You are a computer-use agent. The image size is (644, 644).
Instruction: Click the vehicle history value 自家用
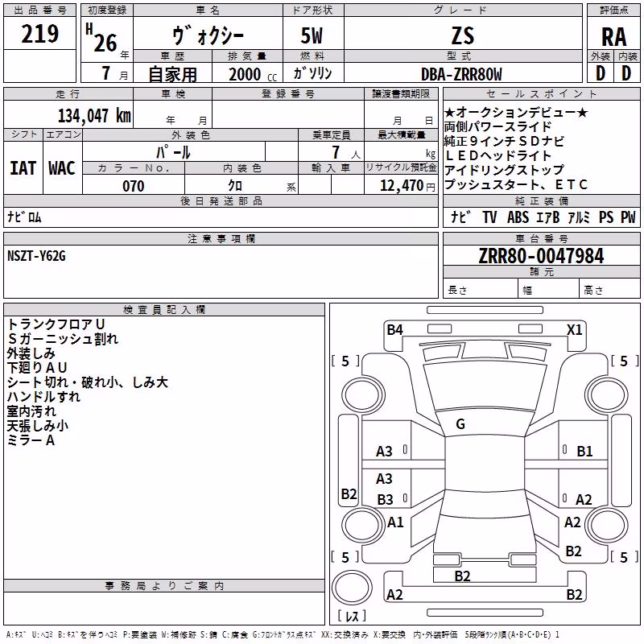pyautogui.click(x=172, y=74)
